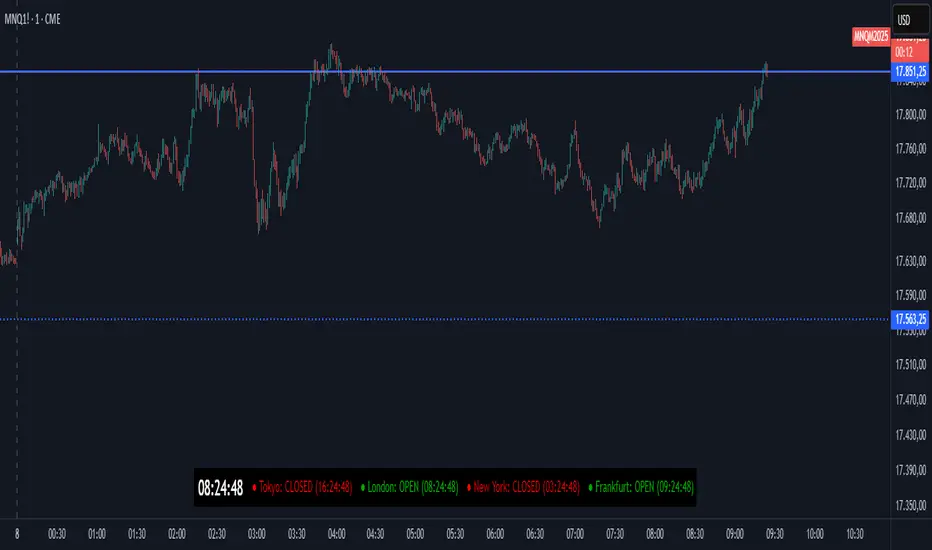This screenshot has height=550, width=932.
Task: Click the 17.680,00 price axis label
Action: point(911,218)
